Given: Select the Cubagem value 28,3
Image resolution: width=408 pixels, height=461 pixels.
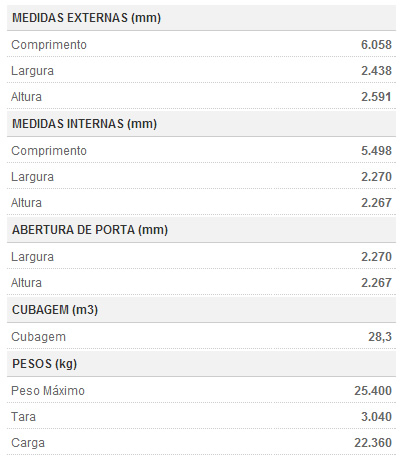Looking at the screenshot, I should (x=380, y=337).
